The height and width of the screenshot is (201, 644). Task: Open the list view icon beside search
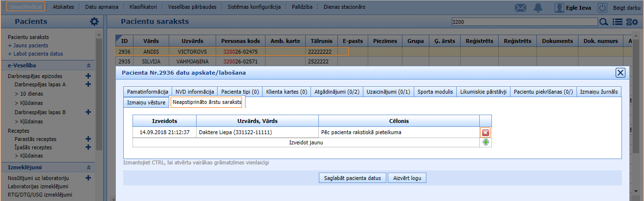(617, 22)
